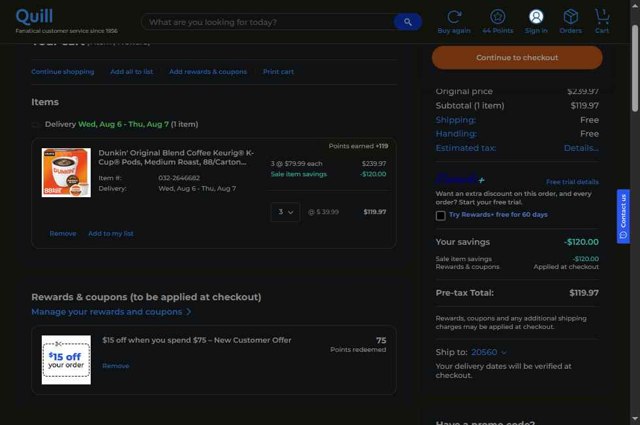Image resolution: width=640 pixels, height=425 pixels.
Task: Click the Rewards+ logo
Action: click(460, 179)
